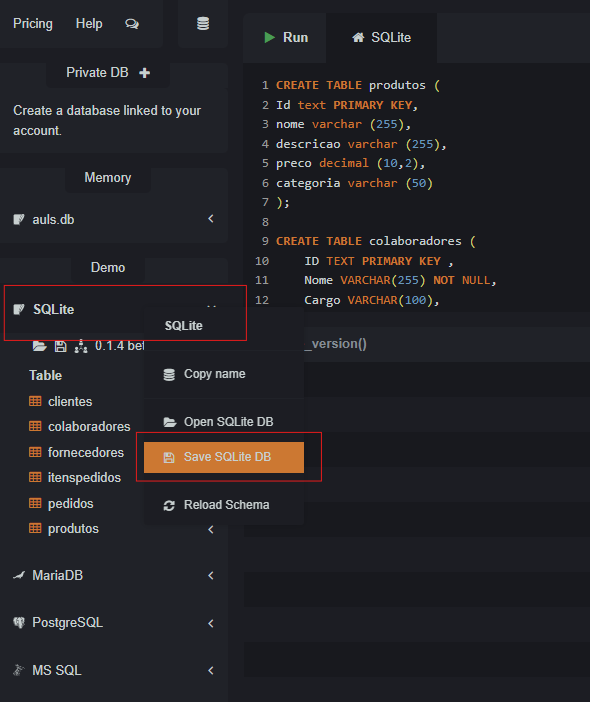The width and height of the screenshot is (590, 702).
Task: Expand the PostgreSQL section chevron
Action: tap(211, 623)
